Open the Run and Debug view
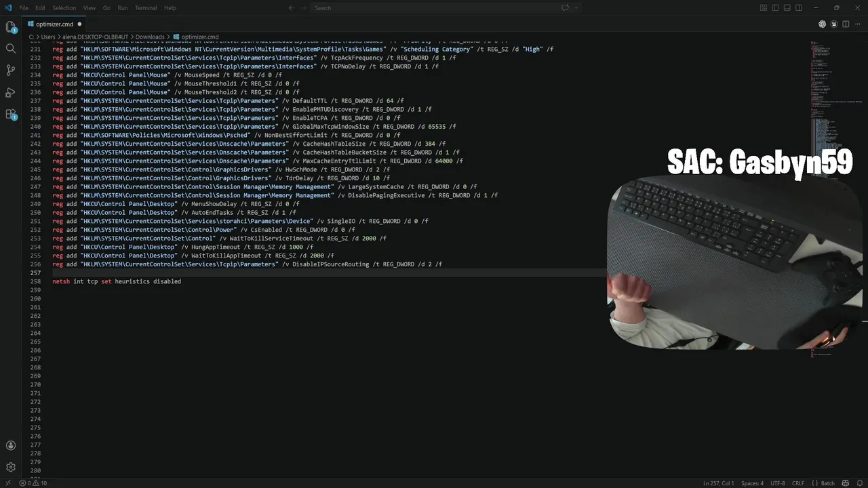 tap(11, 92)
